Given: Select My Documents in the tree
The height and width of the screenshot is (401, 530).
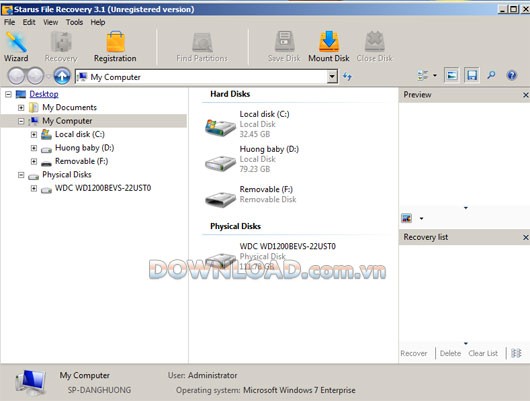Looking at the screenshot, I should pos(69,108).
